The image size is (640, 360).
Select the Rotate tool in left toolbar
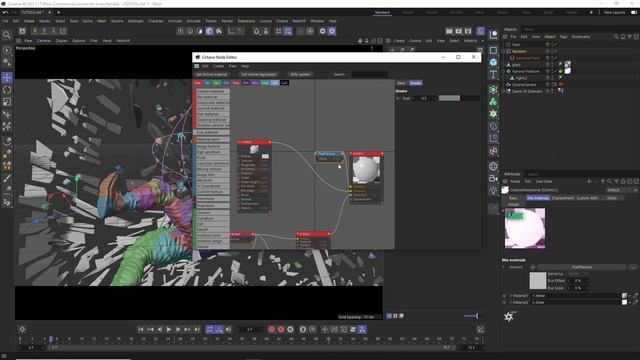pos(7,90)
